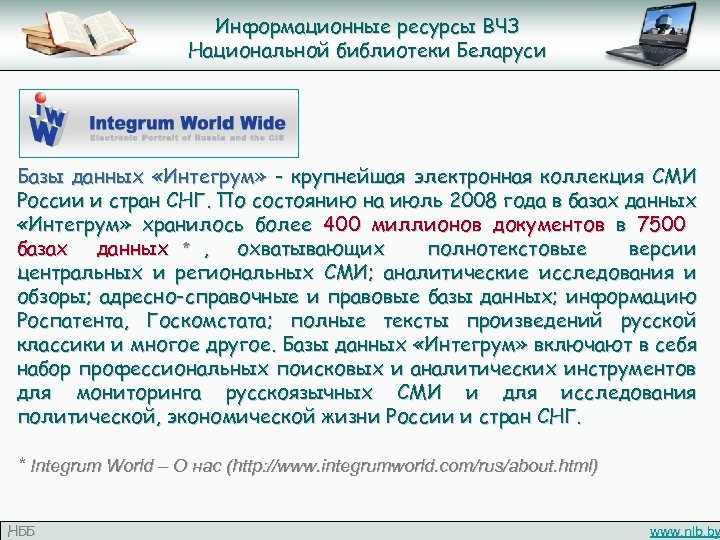The width and height of the screenshot is (720, 540).
Task: Click the Integrum World Wide logo banner
Action: 159,124
